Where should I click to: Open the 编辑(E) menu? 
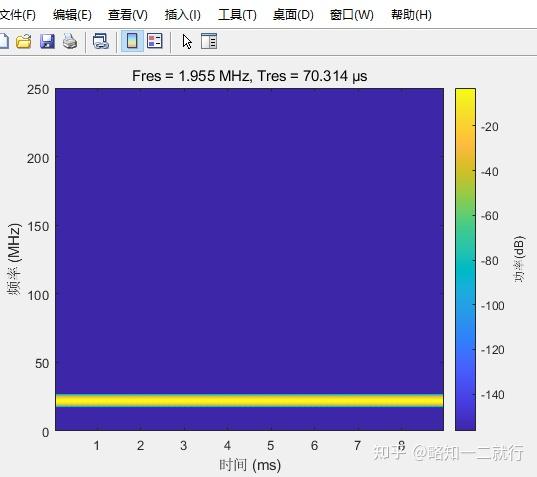coord(72,15)
